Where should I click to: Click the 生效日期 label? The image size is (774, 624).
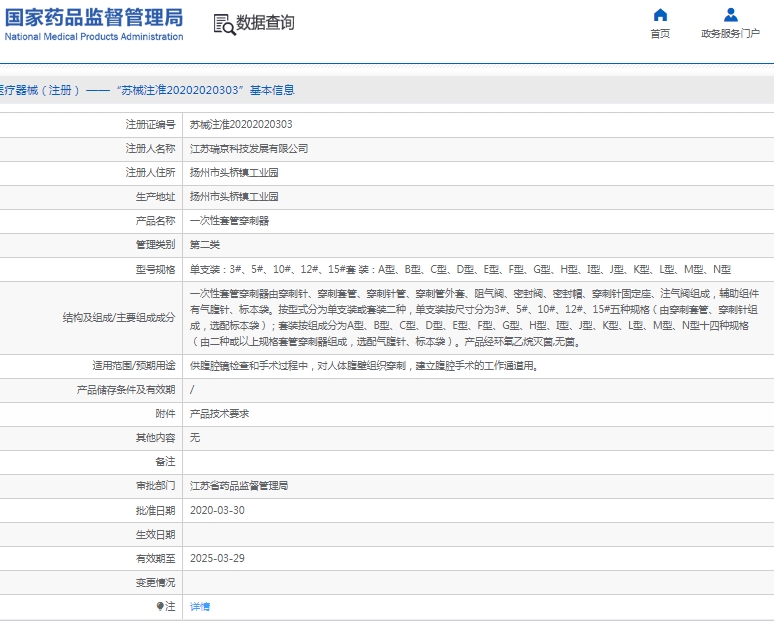click(x=155, y=535)
